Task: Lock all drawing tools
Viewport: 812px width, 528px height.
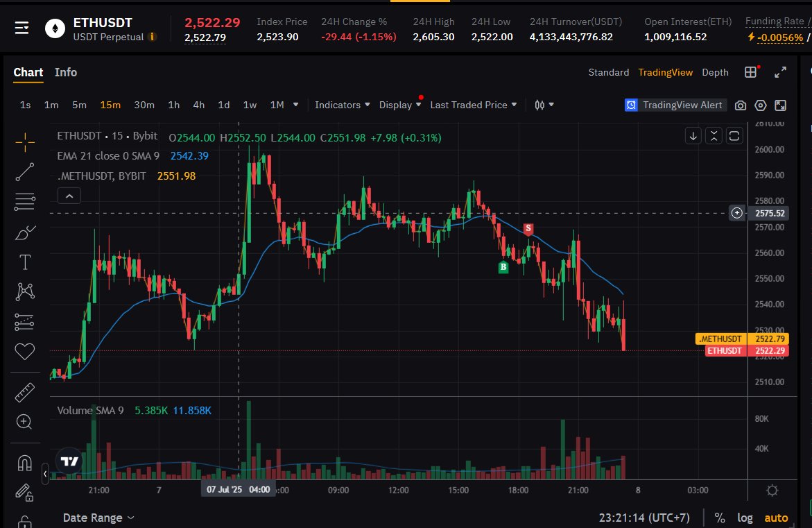Action: point(24,521)
